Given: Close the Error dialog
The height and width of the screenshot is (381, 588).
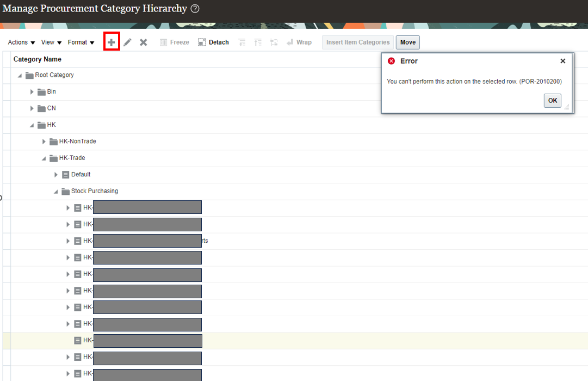Looking at the screenshot, I should [562, 61].
